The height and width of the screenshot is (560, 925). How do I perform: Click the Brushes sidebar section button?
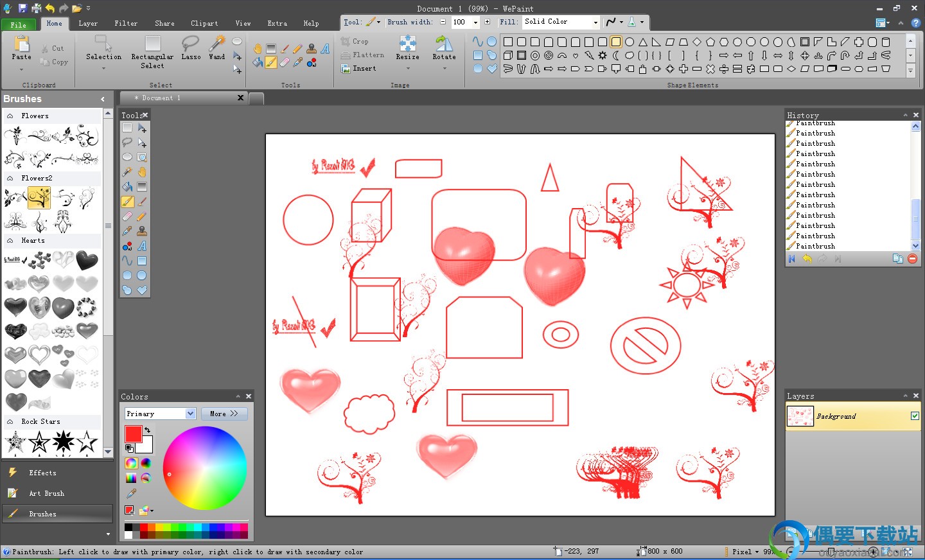pos(57,514)
